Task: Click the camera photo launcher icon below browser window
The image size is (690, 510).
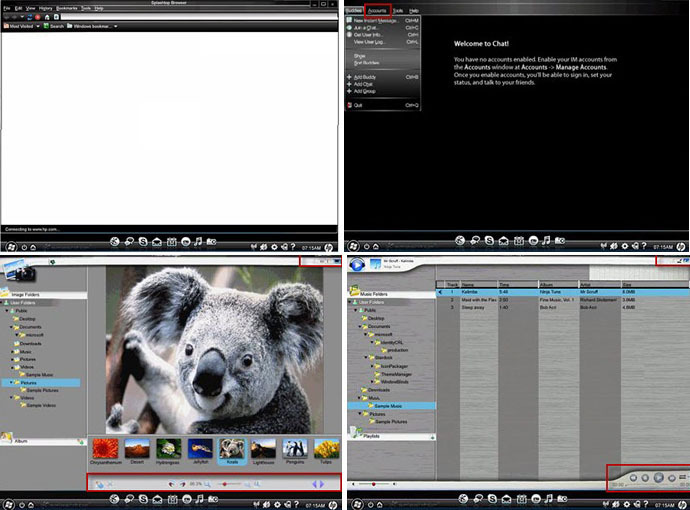Action: point(212,242)
